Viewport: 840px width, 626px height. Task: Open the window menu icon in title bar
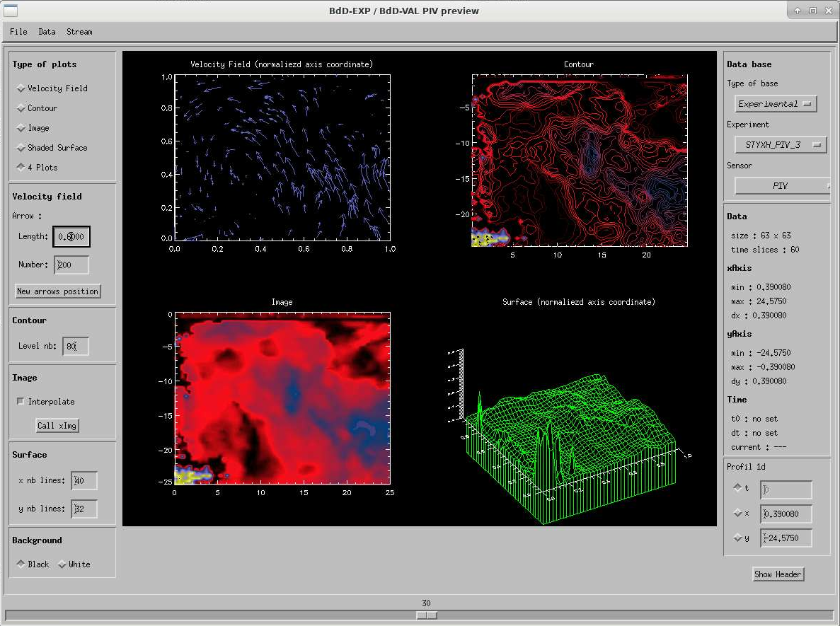coord(11,11)
